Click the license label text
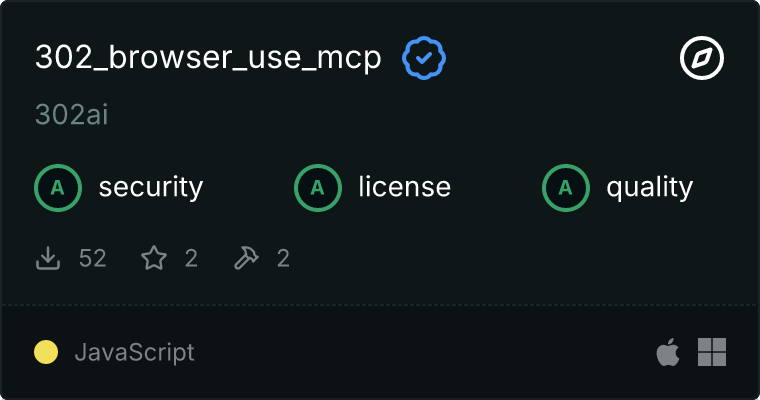 pos(405,188)
